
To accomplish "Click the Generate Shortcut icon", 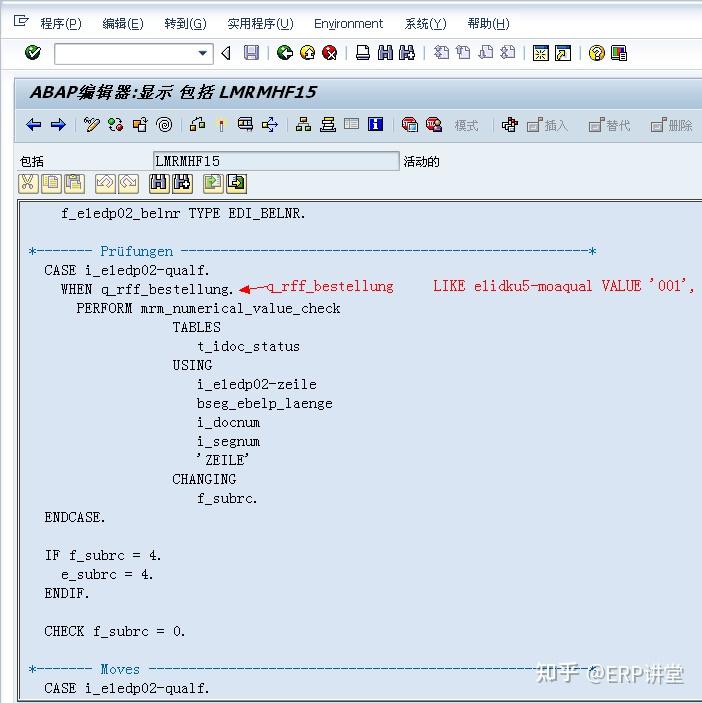I will click(563, 53).
